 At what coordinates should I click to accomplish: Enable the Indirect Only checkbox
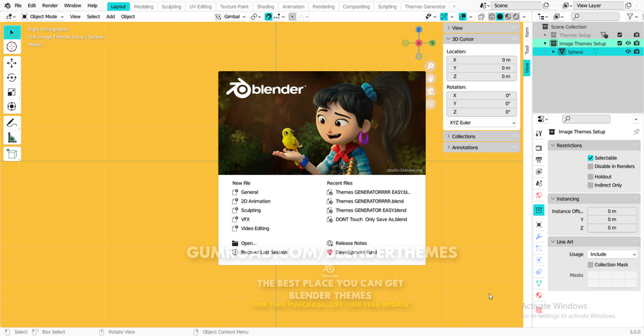pyautogui.click(x=590, y=185)
